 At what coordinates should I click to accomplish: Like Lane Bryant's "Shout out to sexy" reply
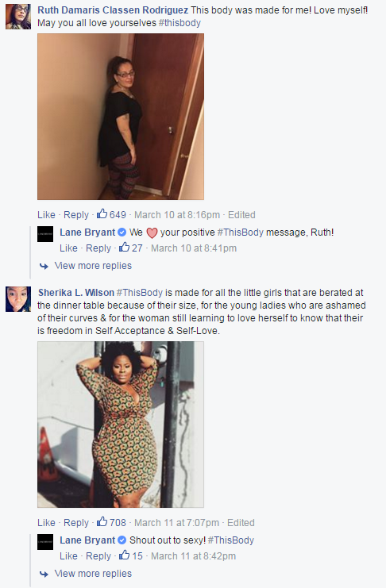pos(68,556)
